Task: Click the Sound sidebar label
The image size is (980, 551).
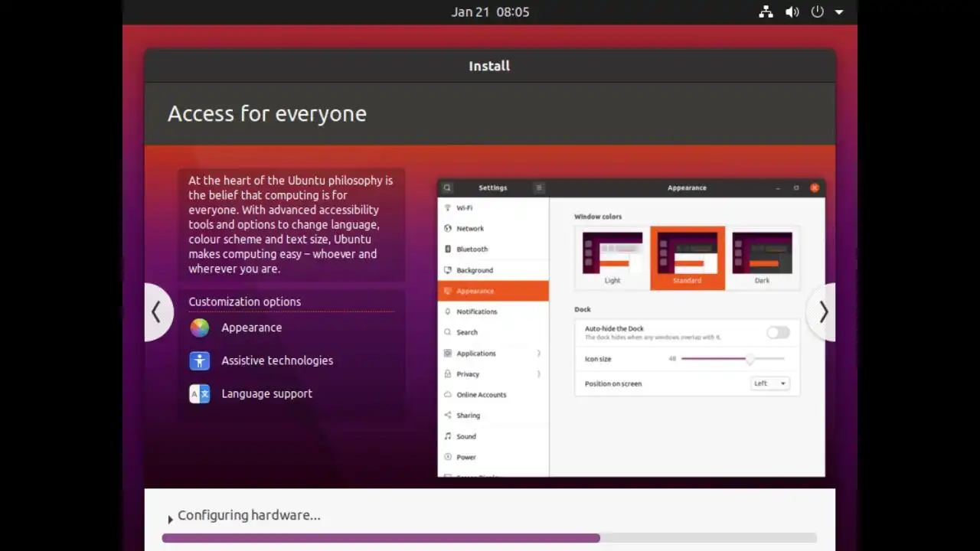Action: click(x=466, y=436)
